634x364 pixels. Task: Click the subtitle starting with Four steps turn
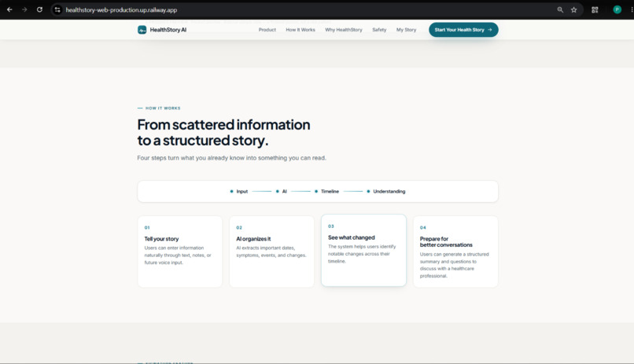231,158
